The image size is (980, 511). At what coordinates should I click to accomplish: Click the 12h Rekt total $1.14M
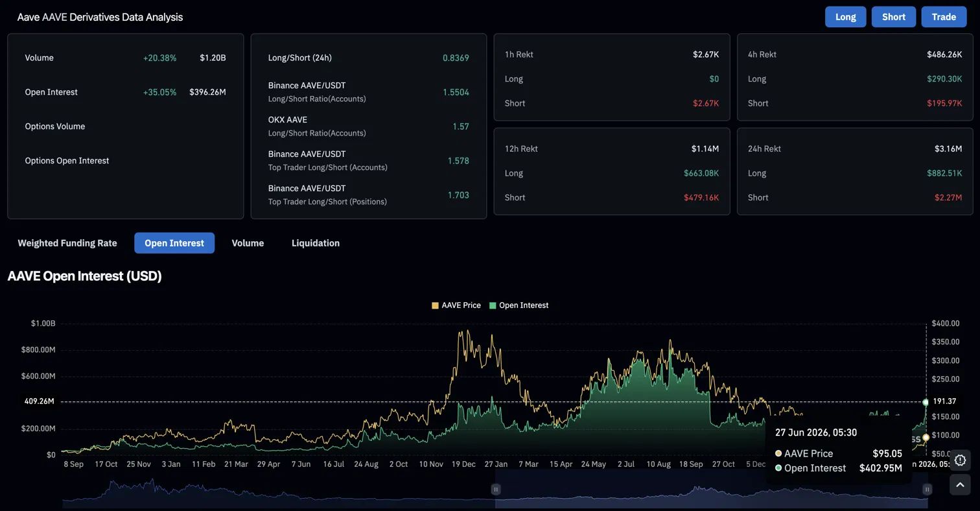[x=705, y=149]
